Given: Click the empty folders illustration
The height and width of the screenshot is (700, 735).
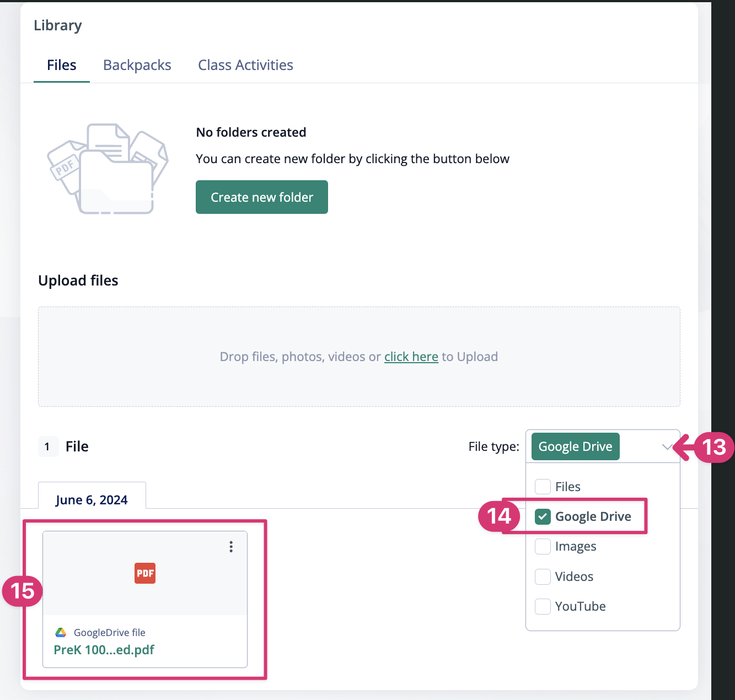Looking at the screenshot, I should click(x=108, y=169).
